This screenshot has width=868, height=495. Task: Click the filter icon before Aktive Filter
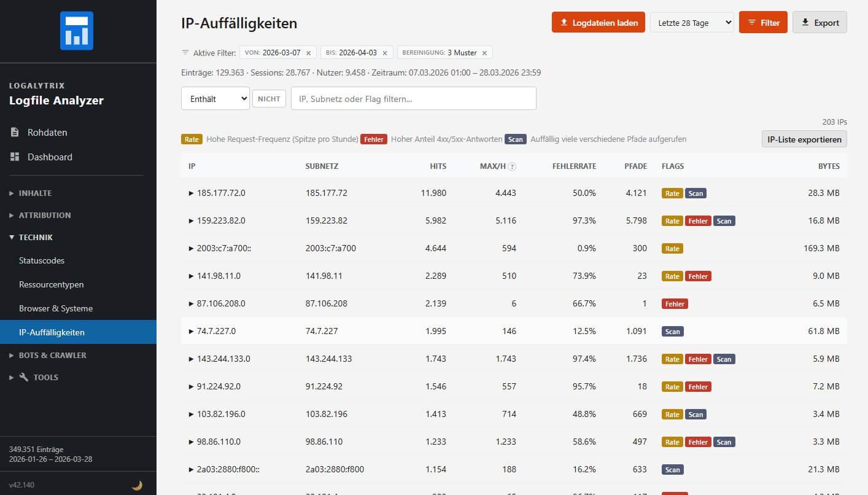click(185, 53)
